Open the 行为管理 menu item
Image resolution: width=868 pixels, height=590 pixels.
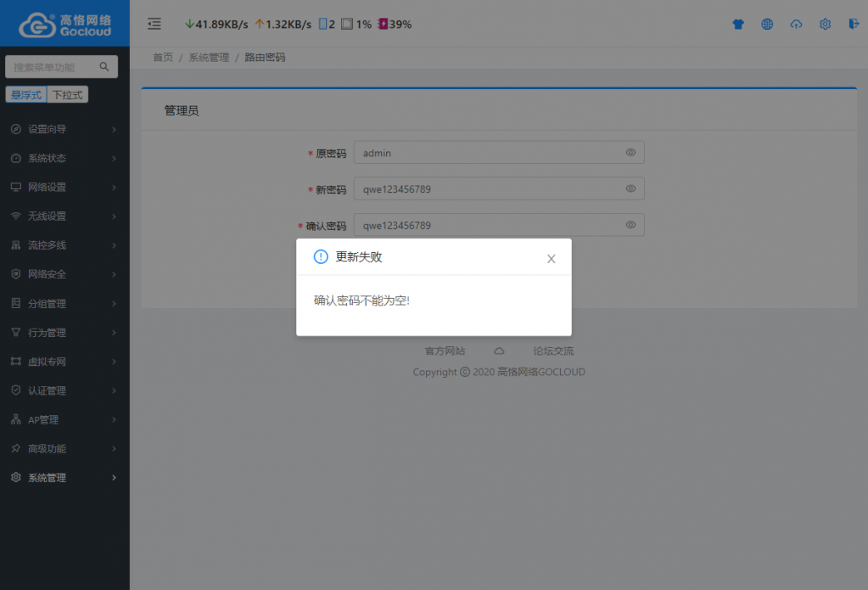click(64, 333)
